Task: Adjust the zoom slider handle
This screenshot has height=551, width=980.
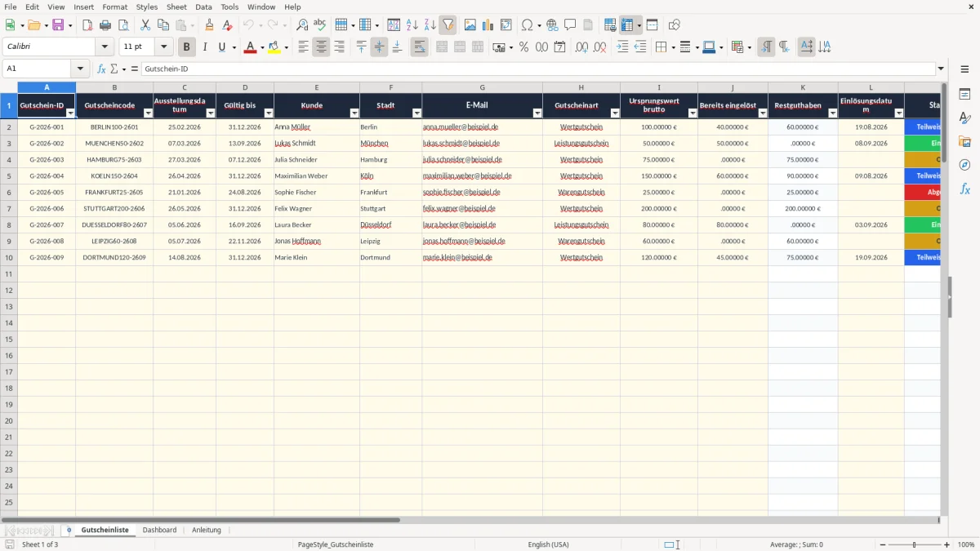Action: pyautogui.click(x=914, y=544)
